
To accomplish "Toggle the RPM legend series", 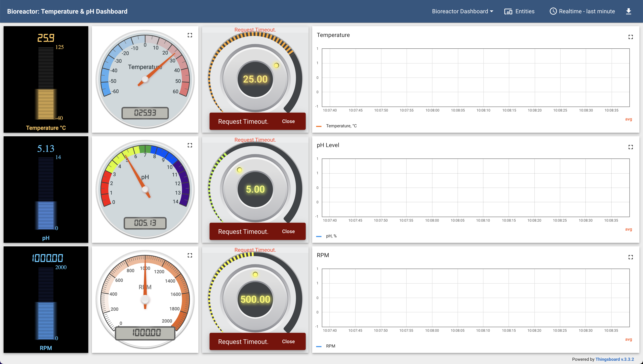I will [326, 346].
